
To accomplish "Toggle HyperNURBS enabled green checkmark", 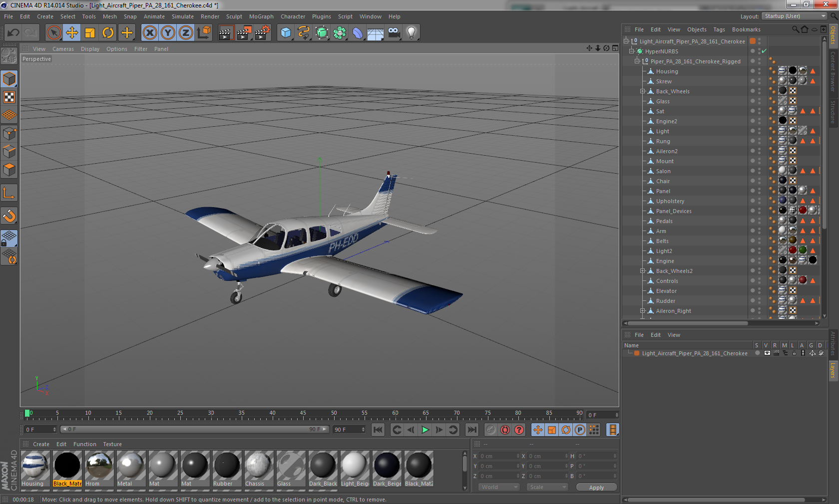I will click(764, 51).
